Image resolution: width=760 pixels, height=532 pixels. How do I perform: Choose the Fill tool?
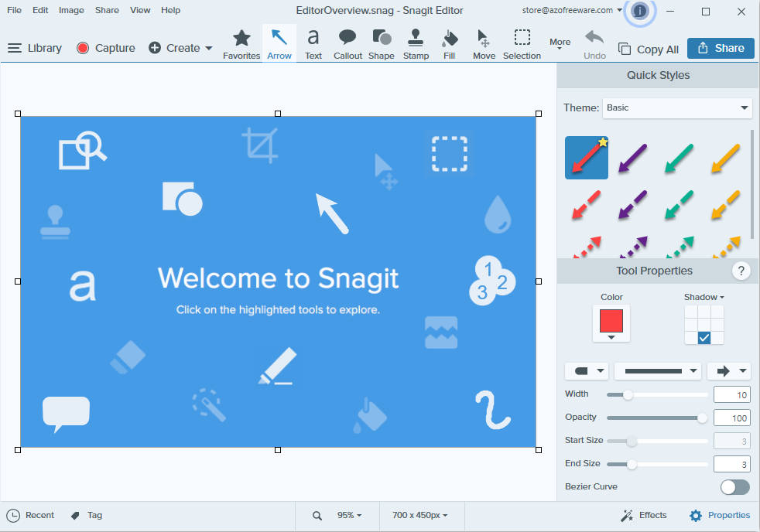coord(449,43)
